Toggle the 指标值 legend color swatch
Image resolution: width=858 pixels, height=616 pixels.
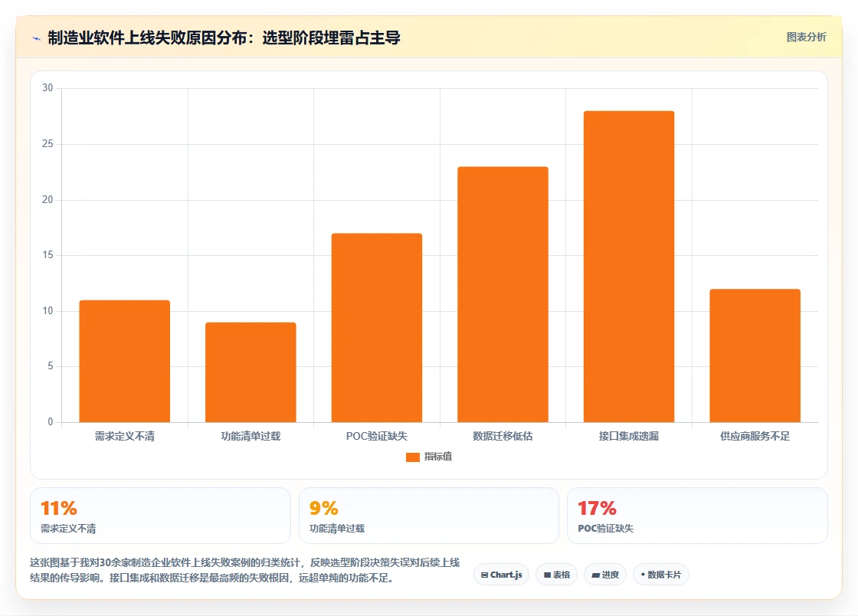413,457
